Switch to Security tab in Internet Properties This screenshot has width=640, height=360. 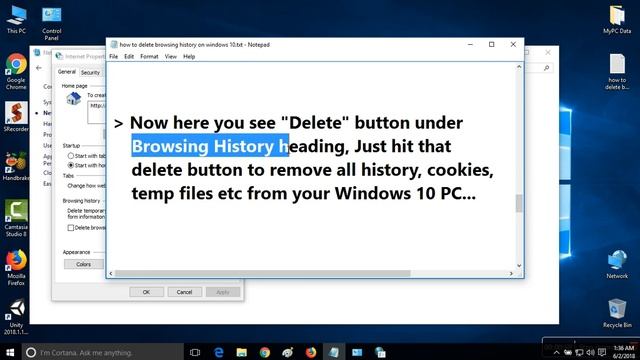pos(90,72)
